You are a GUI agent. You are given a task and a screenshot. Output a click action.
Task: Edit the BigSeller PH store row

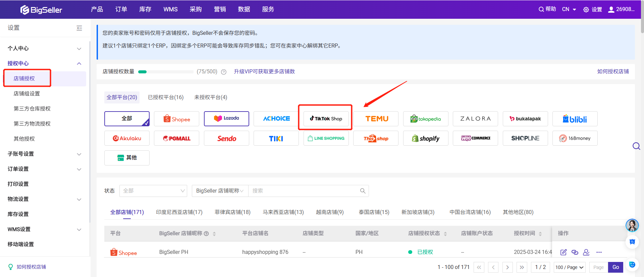pos(563,252)
